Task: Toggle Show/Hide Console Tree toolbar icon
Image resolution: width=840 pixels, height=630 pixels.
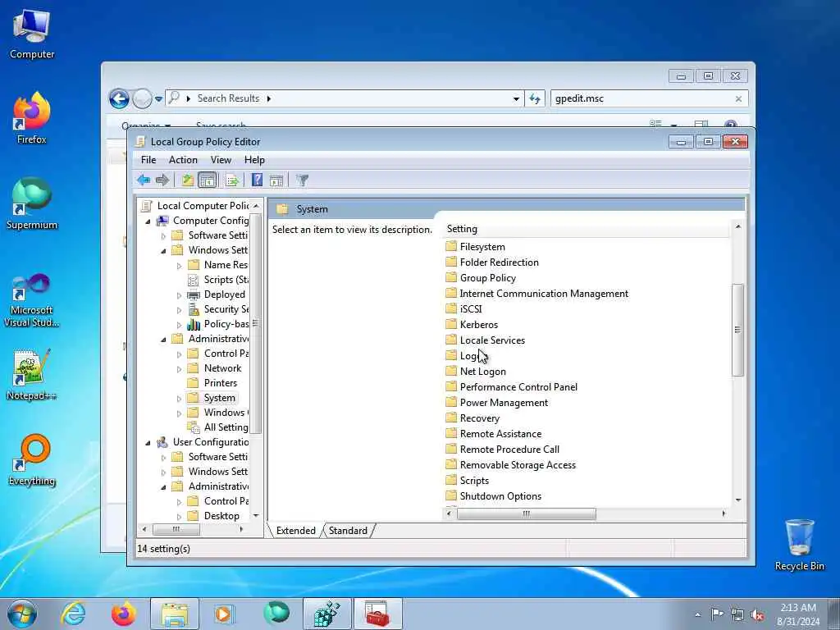Action: point(208,180)
